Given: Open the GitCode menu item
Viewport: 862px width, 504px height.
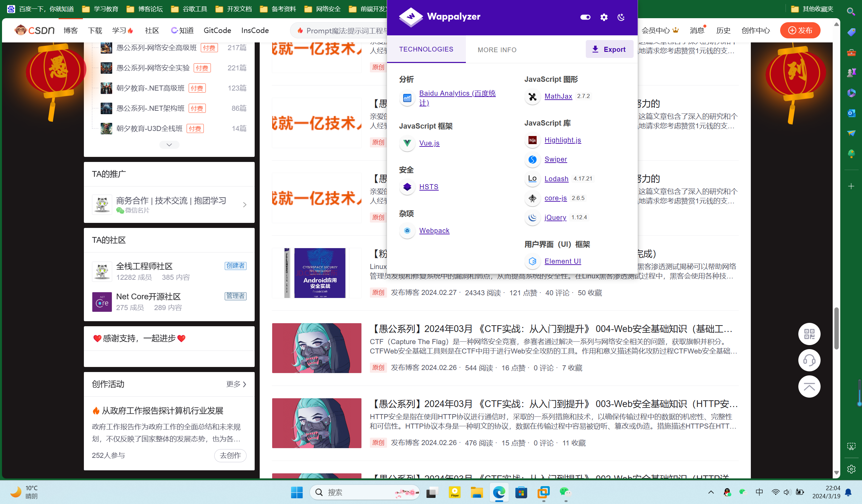Looking at the screenshot, I should (217, 30).
